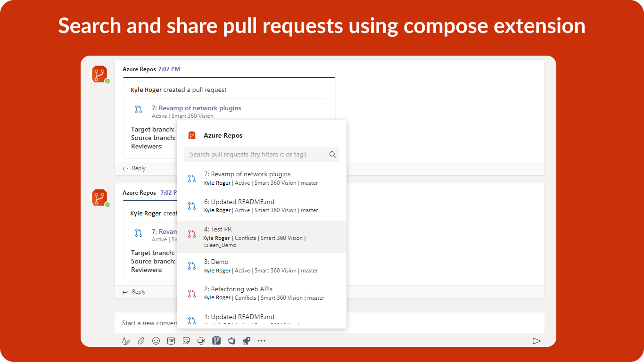Click Azure Repos sender name on first message
Image resolution: width=644 pixels, height=362 pixels.
tap(139, 69)
